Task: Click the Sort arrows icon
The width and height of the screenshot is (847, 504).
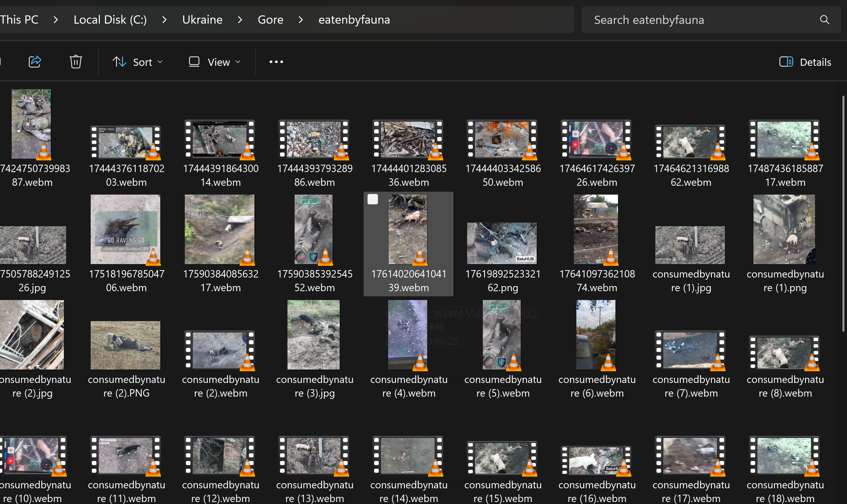Action: pos(119,62)
